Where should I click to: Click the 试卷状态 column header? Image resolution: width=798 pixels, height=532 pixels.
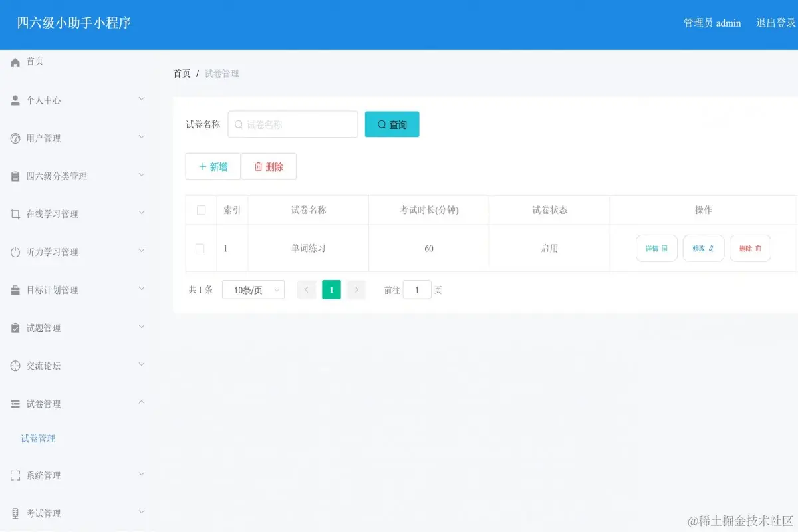click(x=549, y=210)
